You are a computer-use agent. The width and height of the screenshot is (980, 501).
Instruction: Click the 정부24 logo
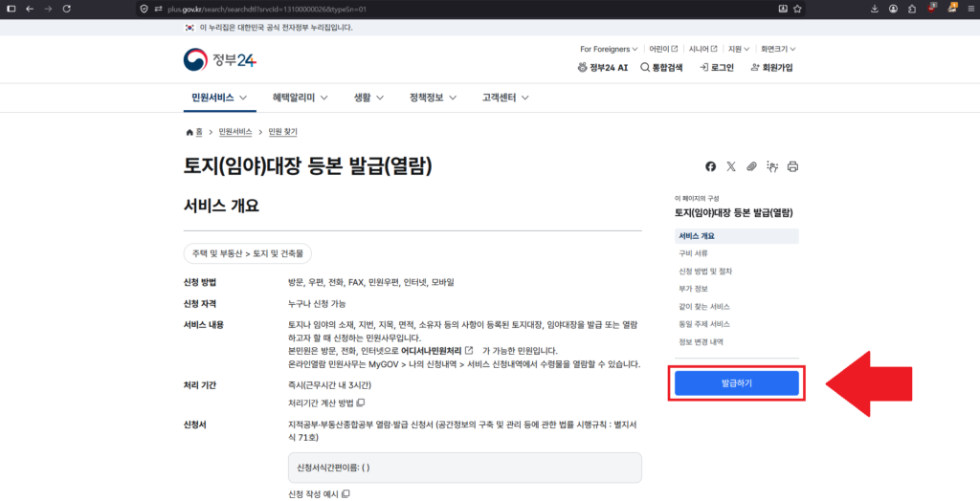[220, 60]
